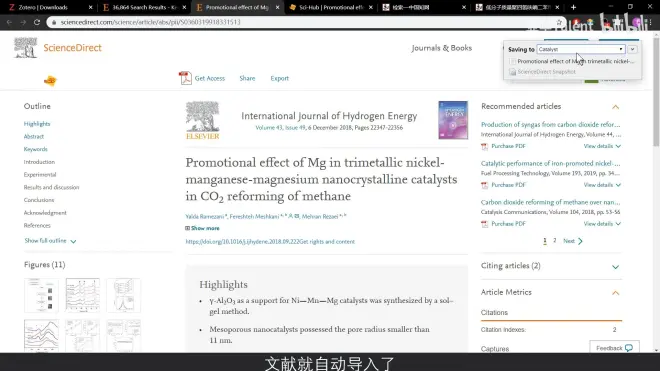Open the Saving to Catalyst collection dropdown
660x371 pixels.
coord(580,49)
